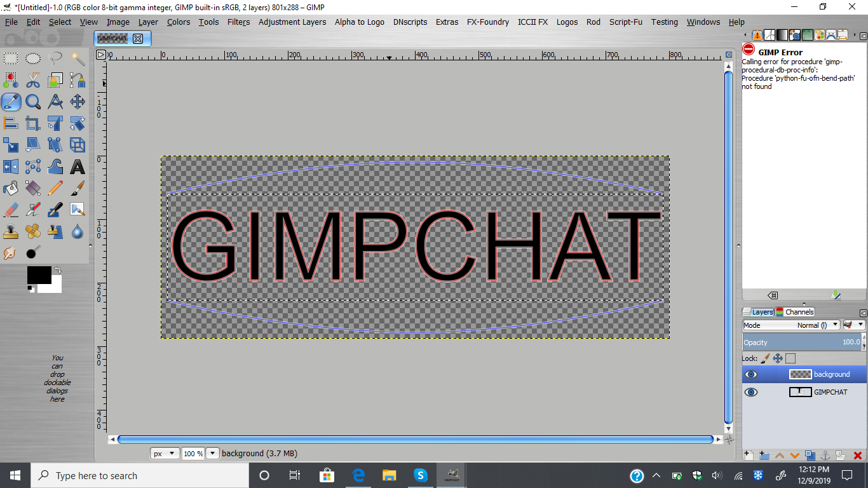868x488 pixels.
Task: Select the Rectangle Select tool
Action: click(11, 59)
